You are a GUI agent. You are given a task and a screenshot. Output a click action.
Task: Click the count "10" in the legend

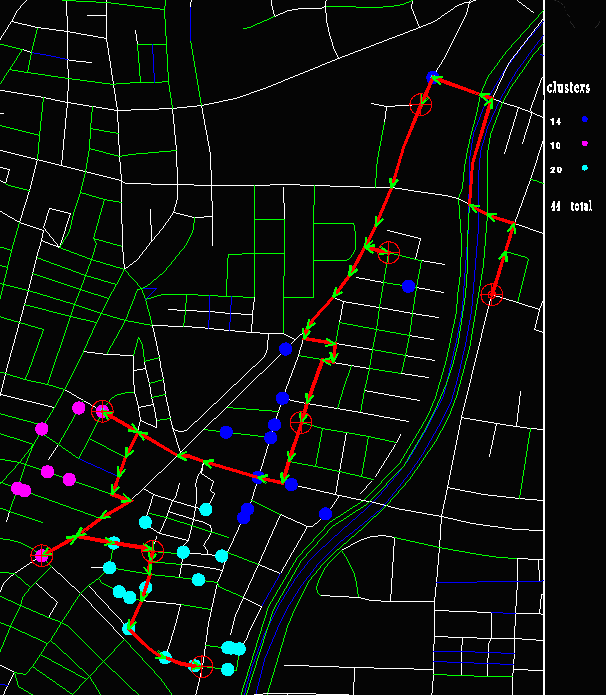(555, 145)
